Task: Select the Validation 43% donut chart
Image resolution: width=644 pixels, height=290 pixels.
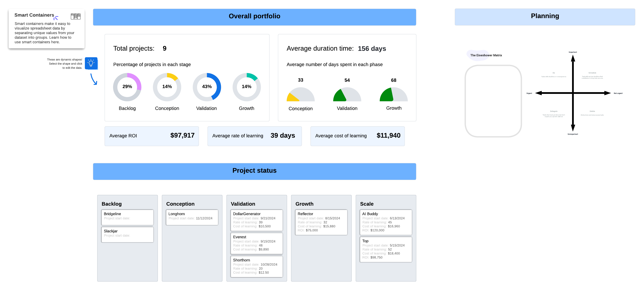Action: click(207, 87)
